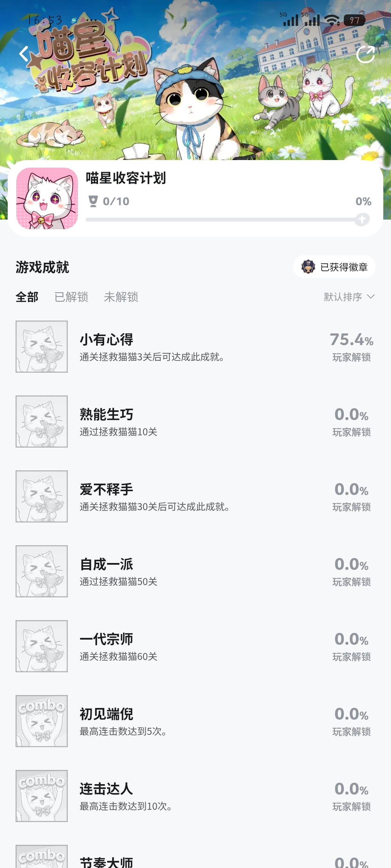Tap the battery indicator in status bar

pos(354,20)
